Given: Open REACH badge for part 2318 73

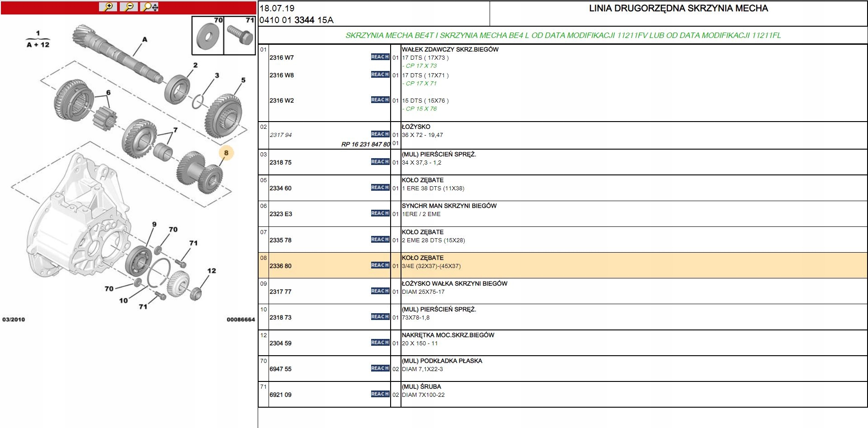Looking at the screenshot, I should coord(380,317).
